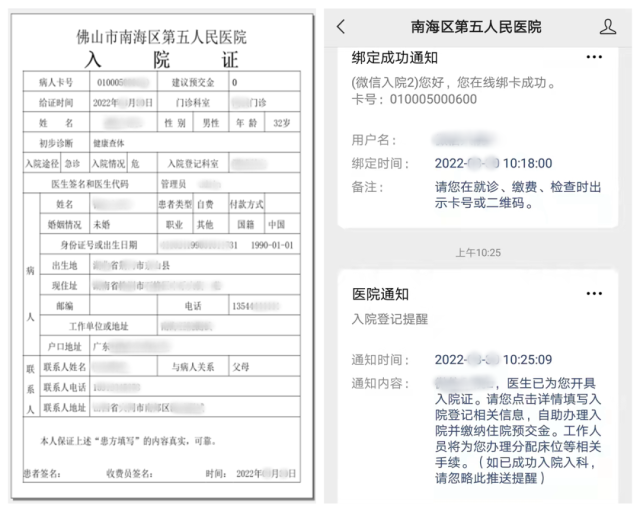Click the 健康查体 diagnosis value
Image resolution: width=640 pixels, height=512 pixels.
[109, 143]
